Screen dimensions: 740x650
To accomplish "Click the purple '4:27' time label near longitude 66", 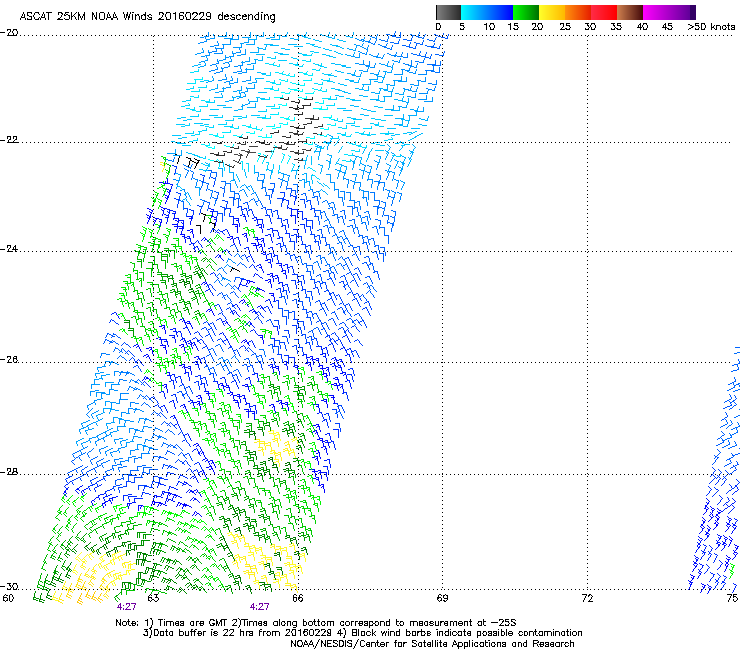I will [260, 607].
